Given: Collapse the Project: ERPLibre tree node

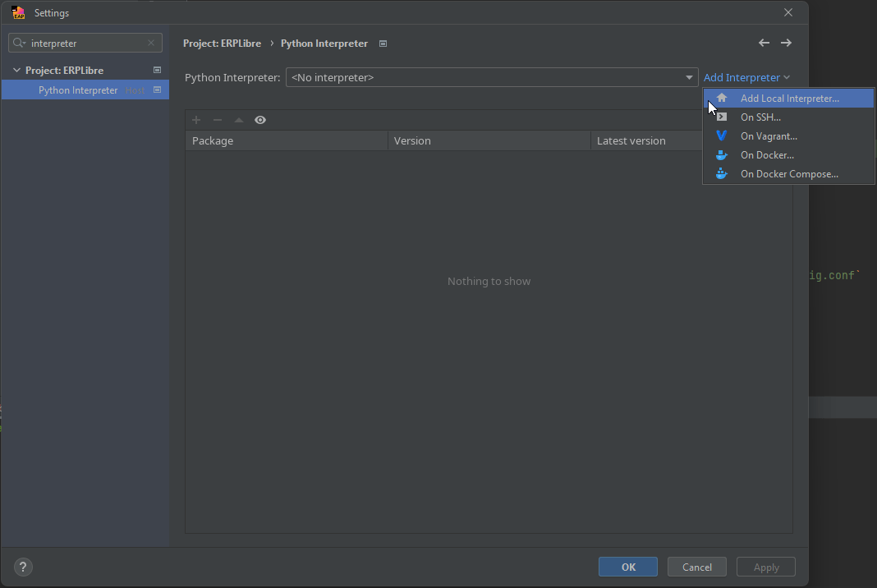Looking at the screenshot, I should tap(16, 71).
